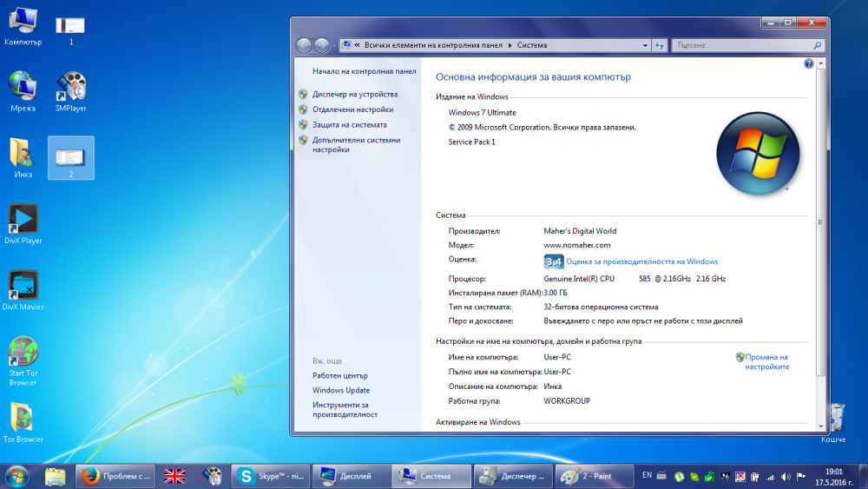Select the desktop file named 1
Screen dimensions: 868x489
71,30
